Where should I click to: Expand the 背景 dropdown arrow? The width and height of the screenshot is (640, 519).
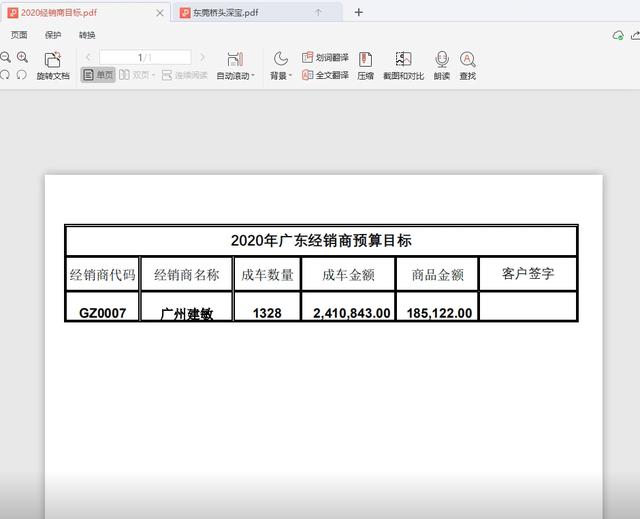coord(290,76)
